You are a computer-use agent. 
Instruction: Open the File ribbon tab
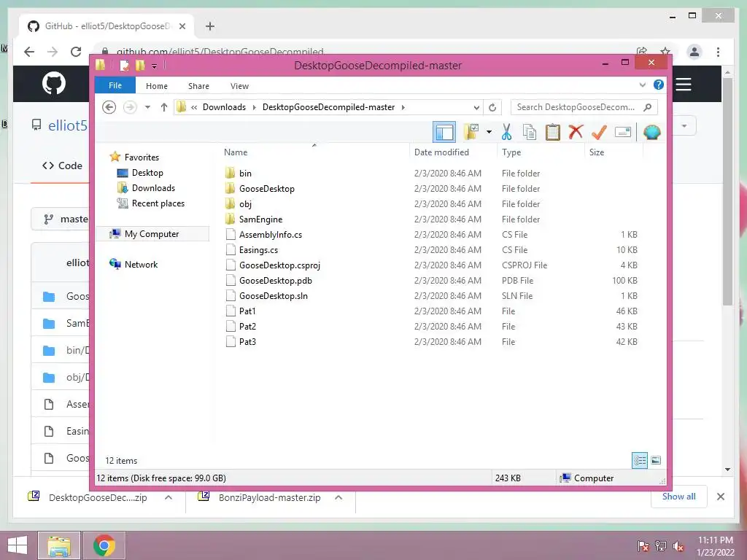pyautogui.click(x=115, y=86)
